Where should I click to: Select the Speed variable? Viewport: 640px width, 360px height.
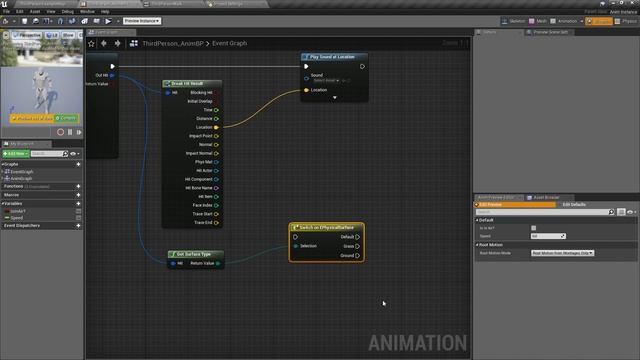[17, 218]
